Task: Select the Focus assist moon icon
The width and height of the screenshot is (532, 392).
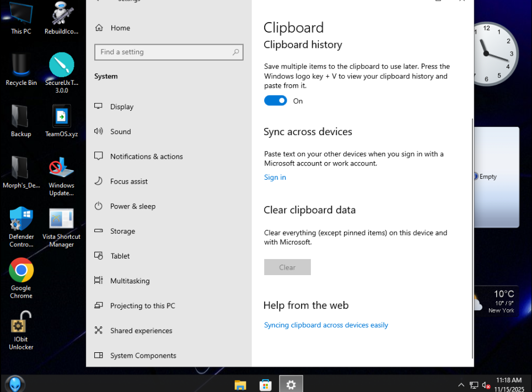Action: (99, 181)
